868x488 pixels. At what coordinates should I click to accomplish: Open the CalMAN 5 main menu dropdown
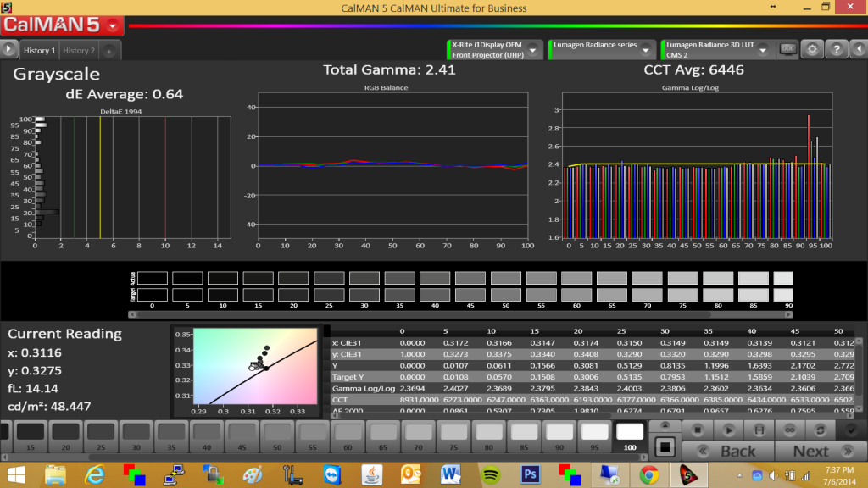pyautogui.click(x=113, y=25)
